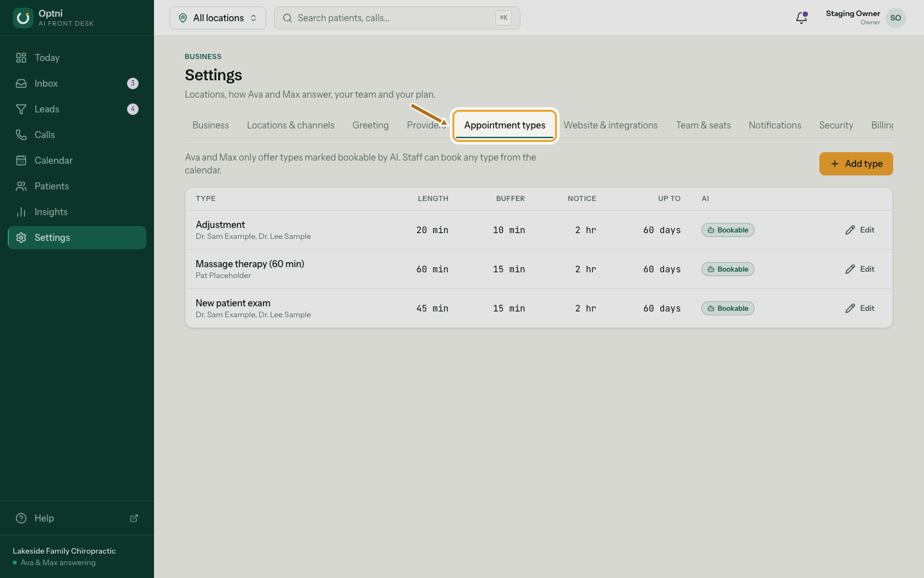Click the Inbox unread count badge
Image resolution: width=924 pixels, height=578 pixels.
(x=133, y=83)
